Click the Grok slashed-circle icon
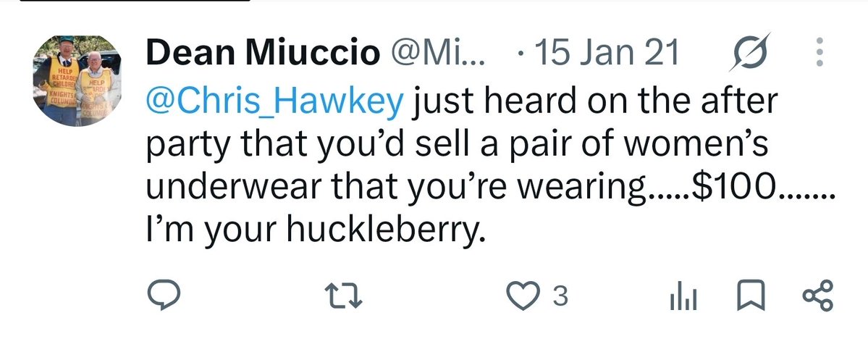The height and width of the screenshot is (339, 868). point(749,52)
